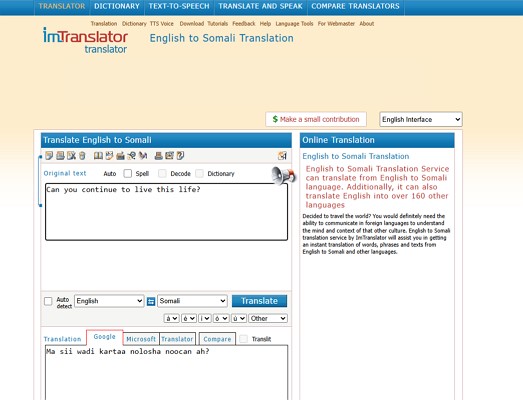The height and width of the screenshot is (400, 523).
Task: Click the cylinder-shaped fourth toolbar icon
Action: (x=82, y=155)
